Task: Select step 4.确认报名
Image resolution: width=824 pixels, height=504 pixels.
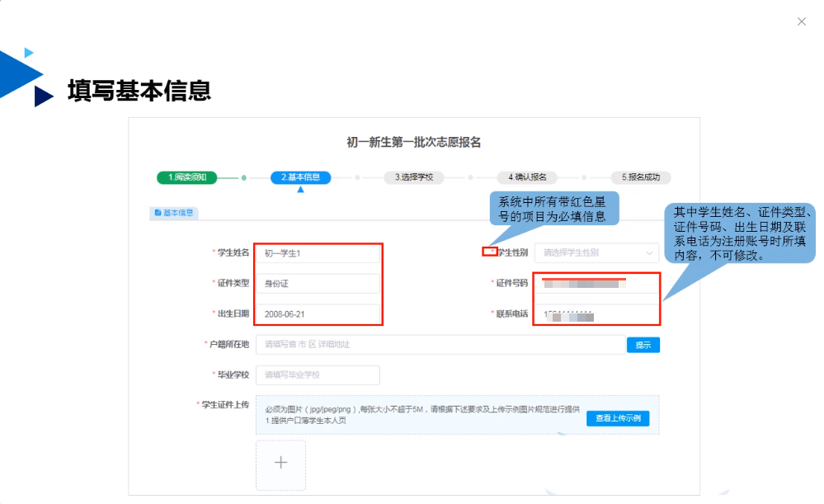Action: (x=527, y=177)
